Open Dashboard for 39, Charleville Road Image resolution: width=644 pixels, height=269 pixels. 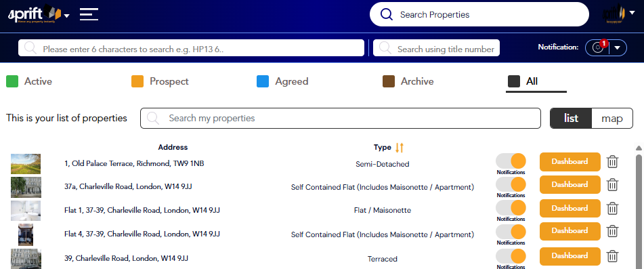click(570, 256)
